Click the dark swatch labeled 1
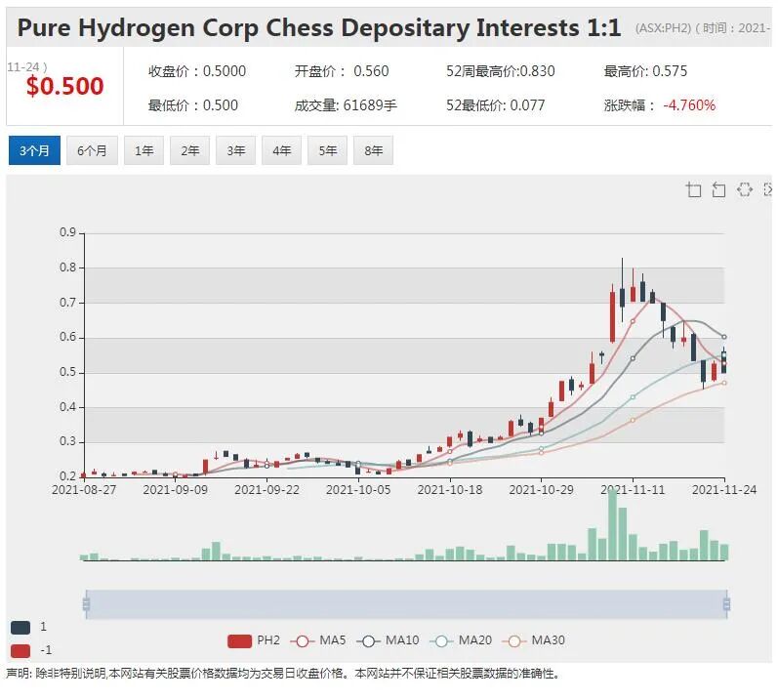The image size is (778, 700). 20,628
